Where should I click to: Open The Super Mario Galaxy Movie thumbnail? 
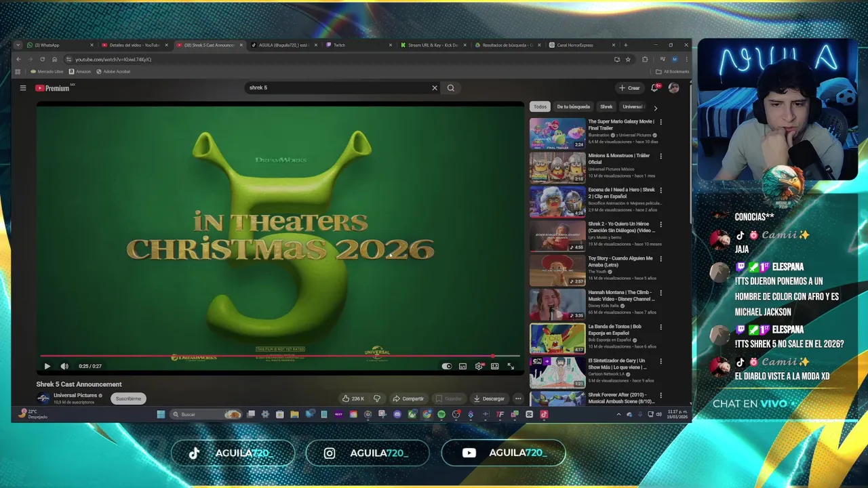click(557, 134)
